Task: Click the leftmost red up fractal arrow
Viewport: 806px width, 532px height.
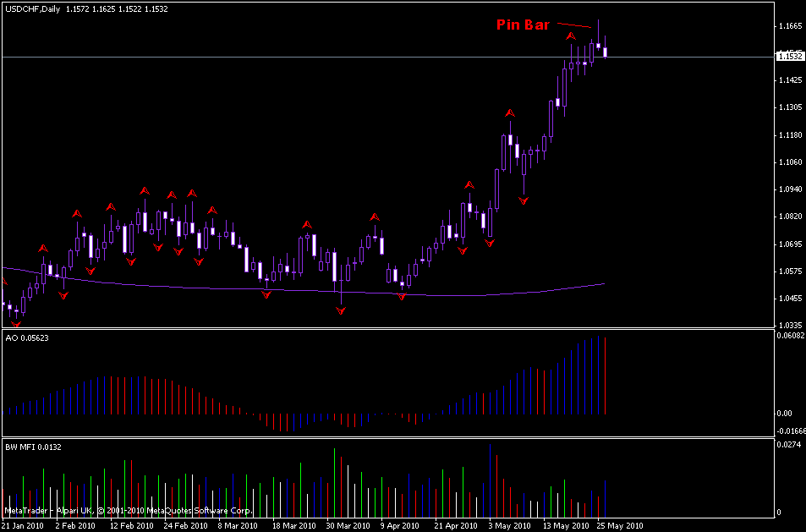Action: click(x=43, y=248)
